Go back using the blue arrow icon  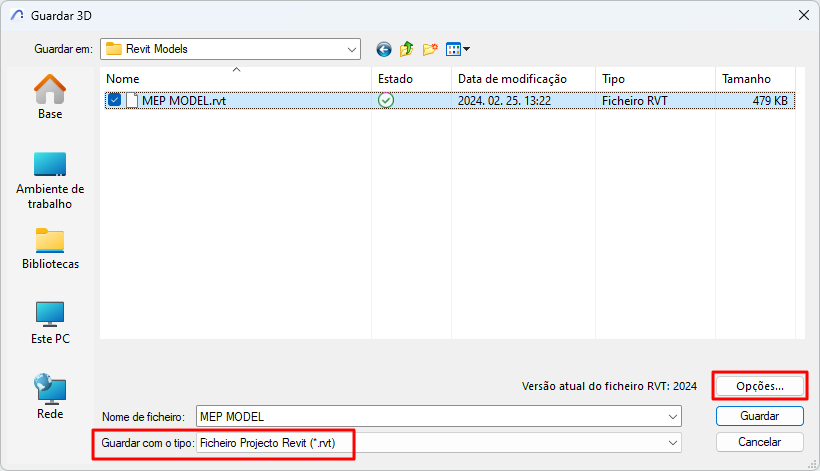coord(384,49)
